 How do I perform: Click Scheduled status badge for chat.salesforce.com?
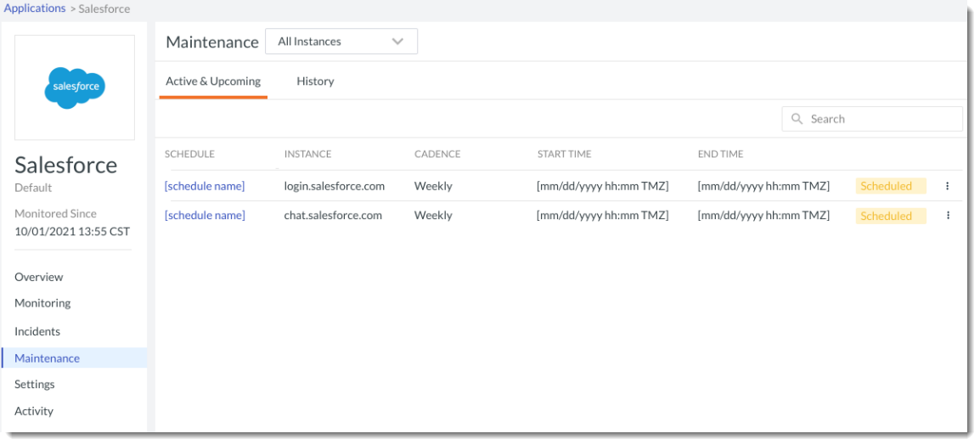[889, 216]
